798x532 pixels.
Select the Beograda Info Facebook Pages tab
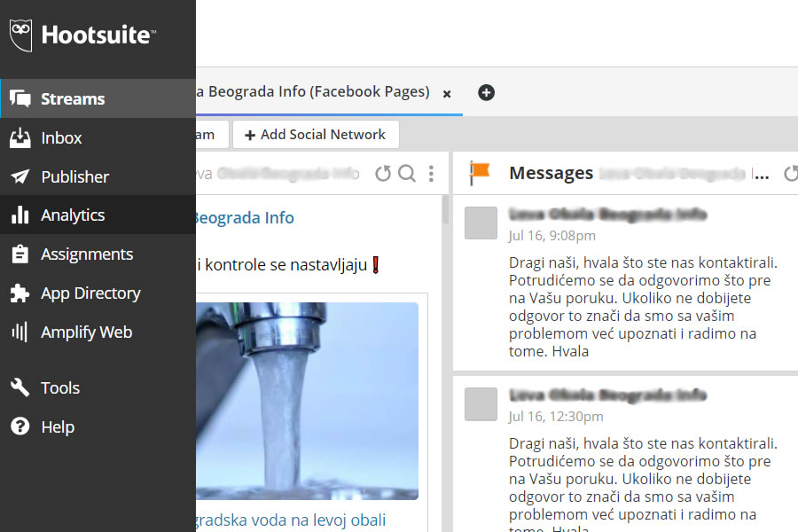(x=310, y=92)
